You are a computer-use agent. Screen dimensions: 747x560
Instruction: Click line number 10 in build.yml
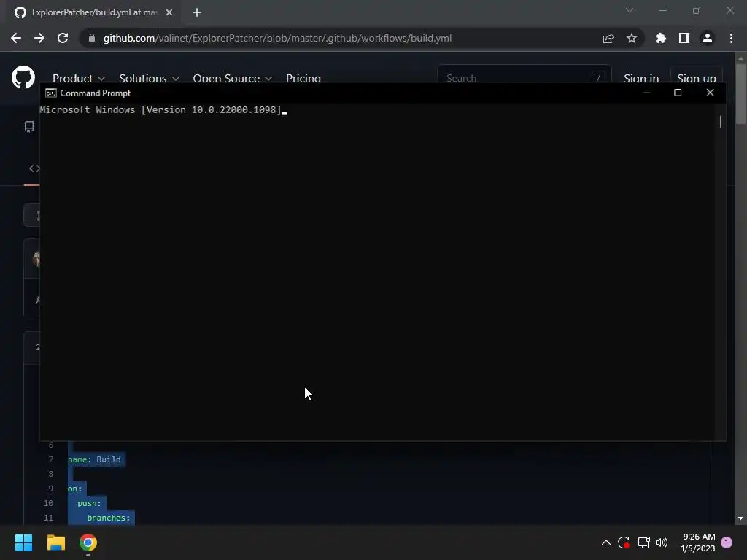tap(48, 503)
